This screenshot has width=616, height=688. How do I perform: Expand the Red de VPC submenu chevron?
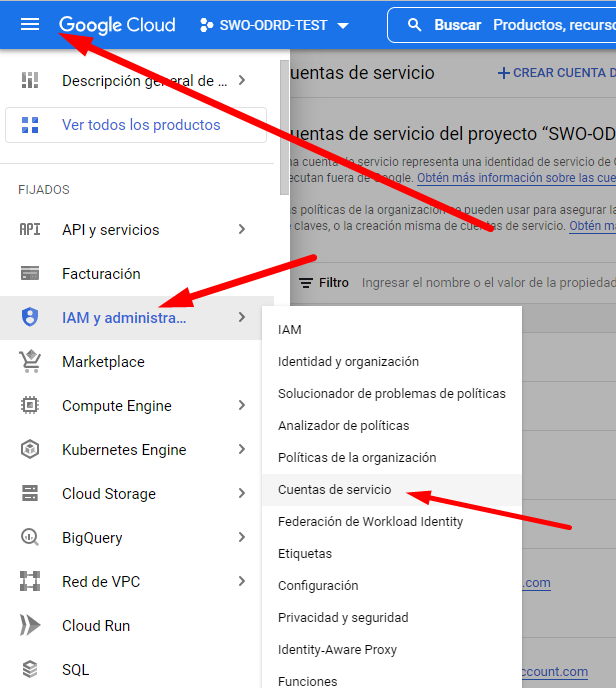pyautogui.click(x=242, y=582)
